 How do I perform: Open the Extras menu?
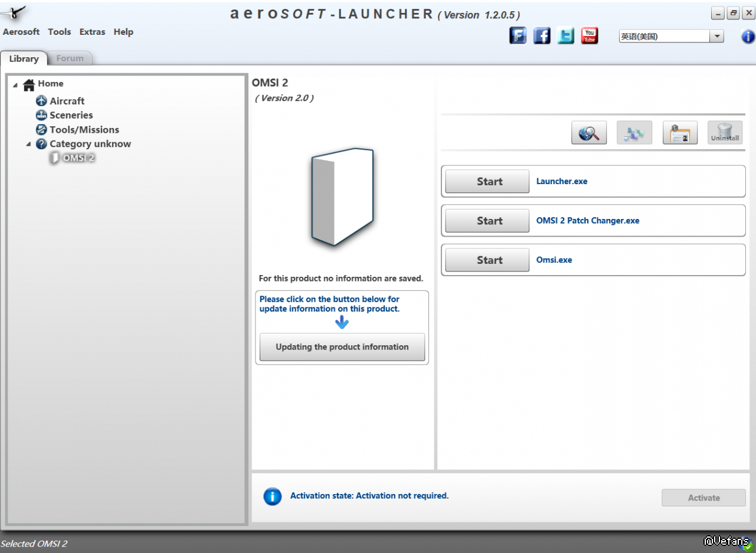[x=93, y=32]
